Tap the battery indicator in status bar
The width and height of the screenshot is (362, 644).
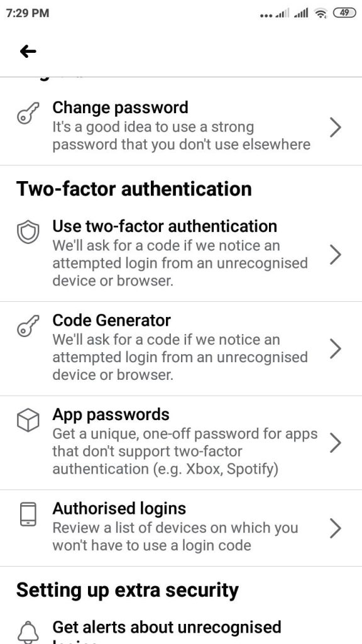point(344,13)
